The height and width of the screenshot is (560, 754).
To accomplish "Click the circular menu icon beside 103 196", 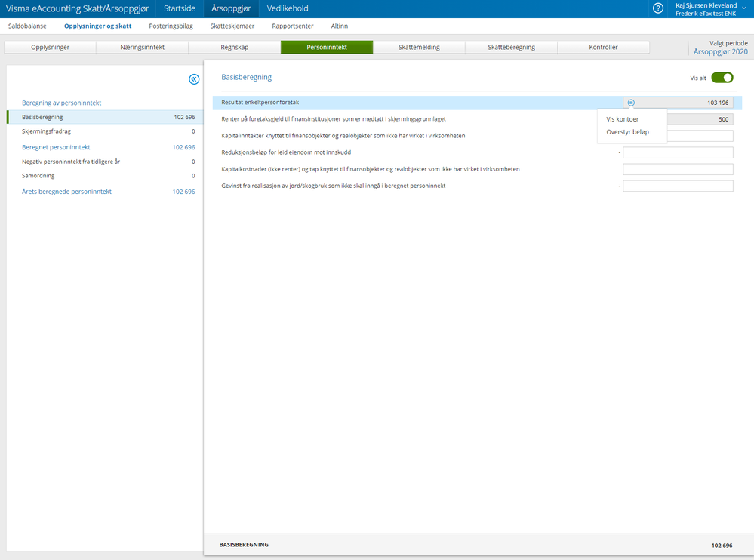I will click(x=631, y=103).
